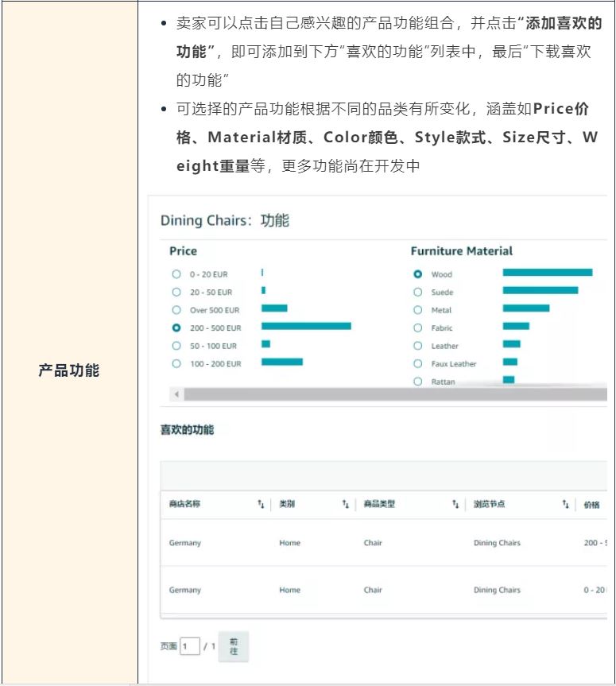Click the 喜欢的功能 section heading

(x=188, y=429)
